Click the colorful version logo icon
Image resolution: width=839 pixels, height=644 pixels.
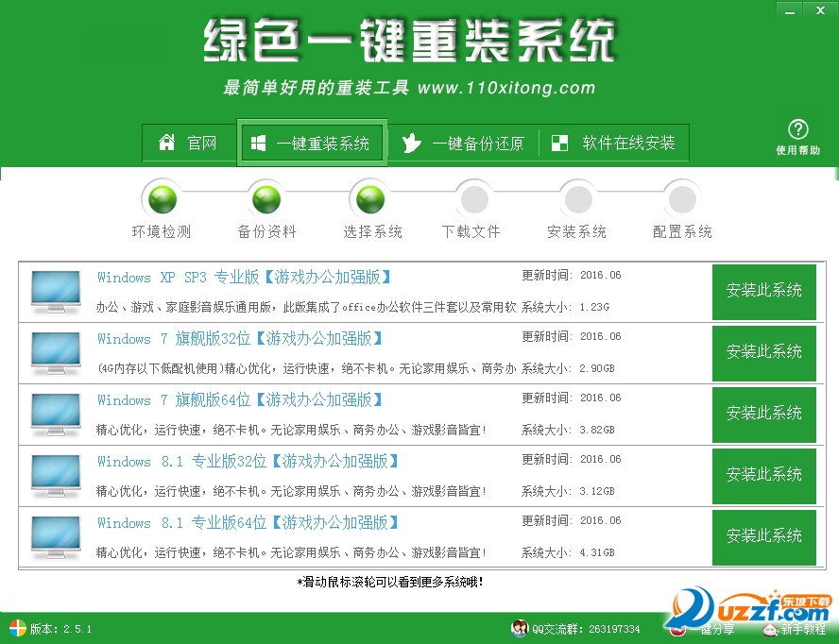point(17,629)
